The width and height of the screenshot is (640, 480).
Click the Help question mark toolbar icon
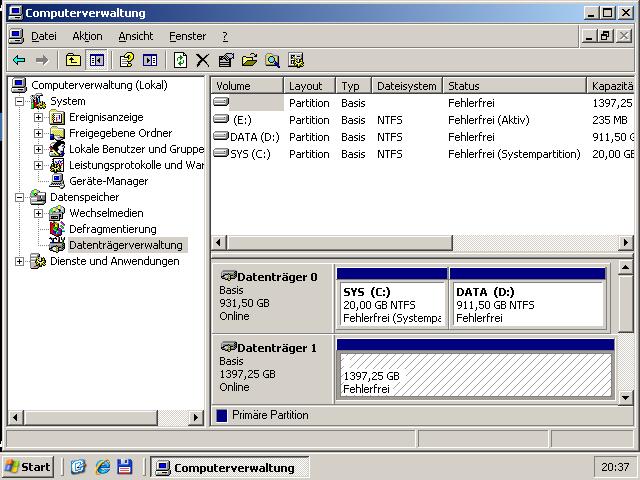[127, 60]
